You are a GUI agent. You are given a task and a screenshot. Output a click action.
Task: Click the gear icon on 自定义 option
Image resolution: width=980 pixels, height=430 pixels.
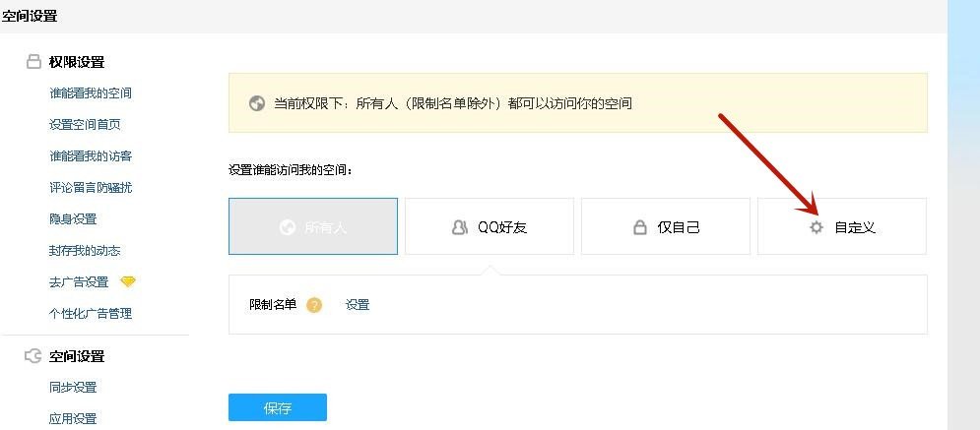pos(817,227)
